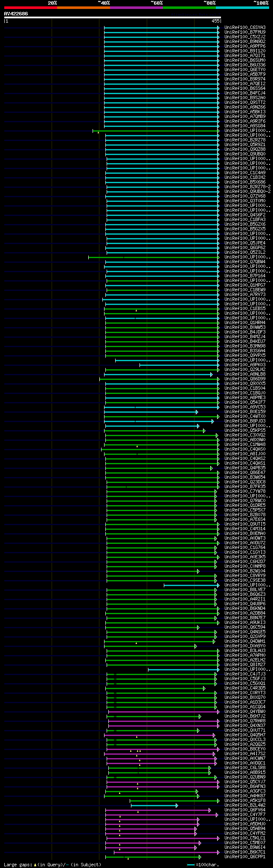Click the cyan alignment bar of UniRef100_C6SYA3
The height and width of the screenshot is (868, 273).
pyautogui.click(x=162, y=28)
